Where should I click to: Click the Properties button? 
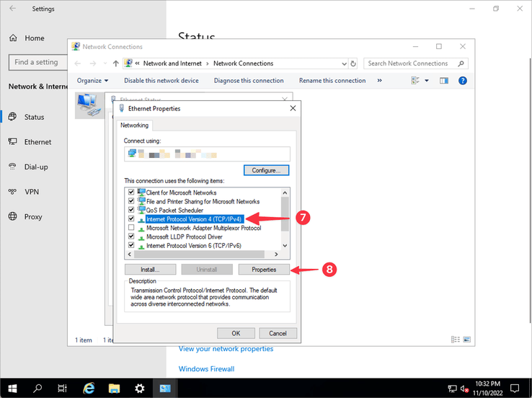[264, 270]
